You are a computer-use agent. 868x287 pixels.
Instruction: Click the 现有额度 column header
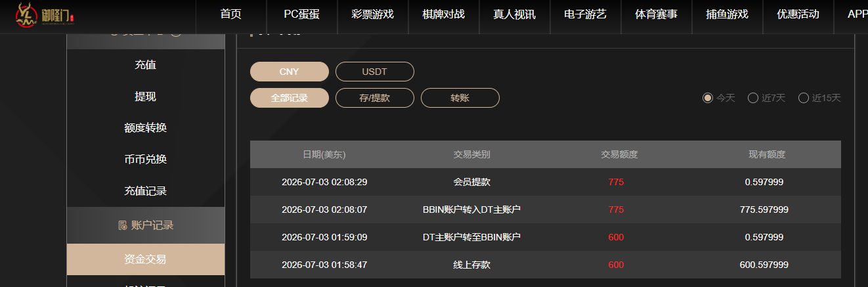[x=768, y=155]
